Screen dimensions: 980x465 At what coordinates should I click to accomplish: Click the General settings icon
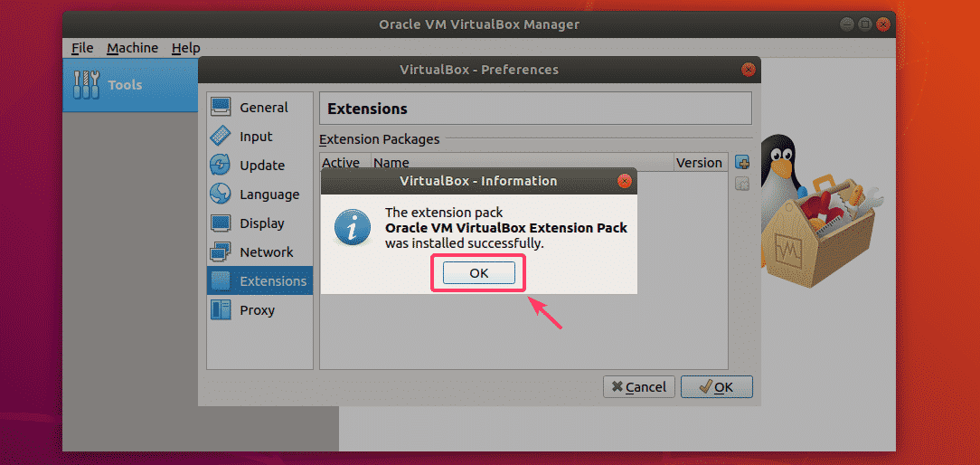pos(221,108)
